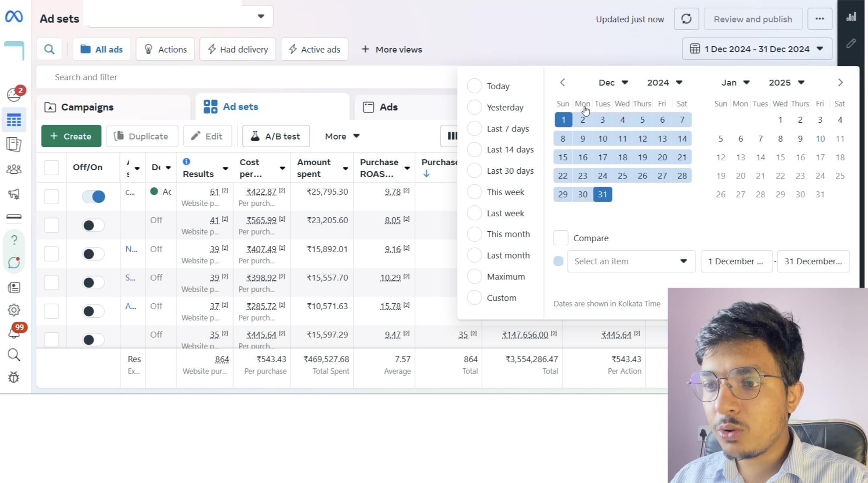
Task: Click the green Create button
Action: (71, 136)
